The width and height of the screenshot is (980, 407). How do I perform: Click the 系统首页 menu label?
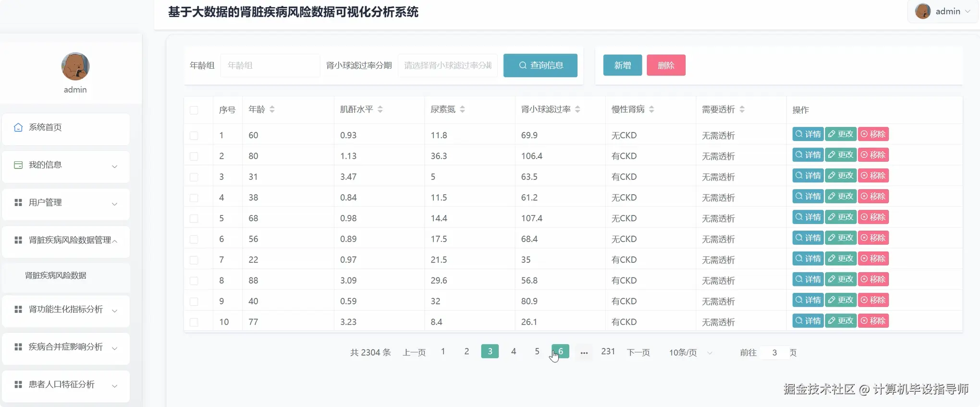[45, 127]
